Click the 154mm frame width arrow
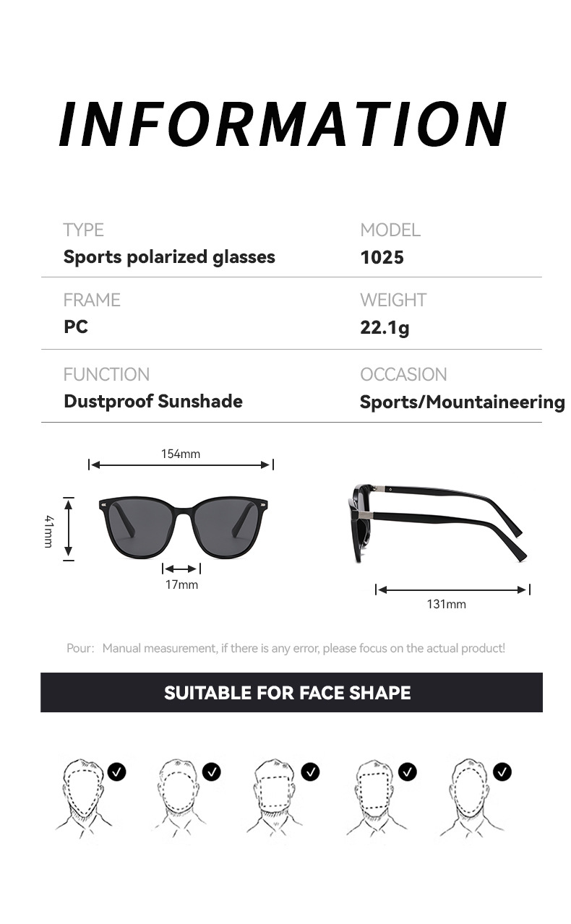 (181, 465)
